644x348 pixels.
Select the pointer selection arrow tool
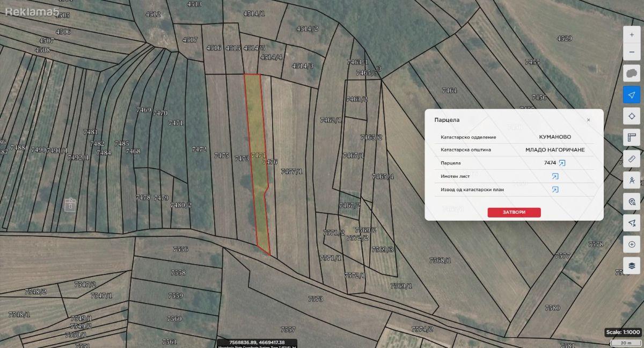click(632, 223)
